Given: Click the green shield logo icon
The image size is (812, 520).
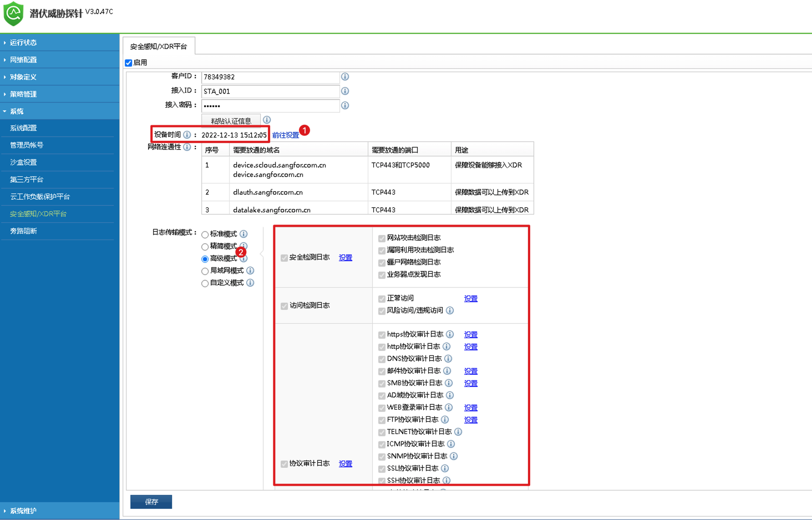Looking at the screenshot, I should (x=13, y=13).
